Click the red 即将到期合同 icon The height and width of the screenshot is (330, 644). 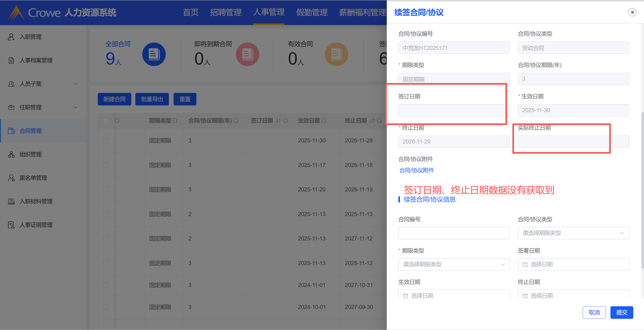[247, 54]
